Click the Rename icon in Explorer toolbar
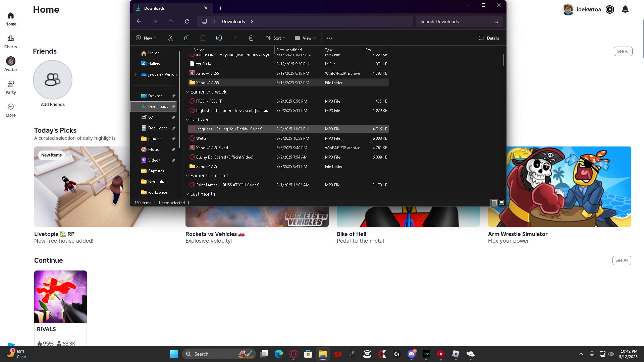Image resolution: width=644 pixels, height=362 pixels. [x=219, y=38]
